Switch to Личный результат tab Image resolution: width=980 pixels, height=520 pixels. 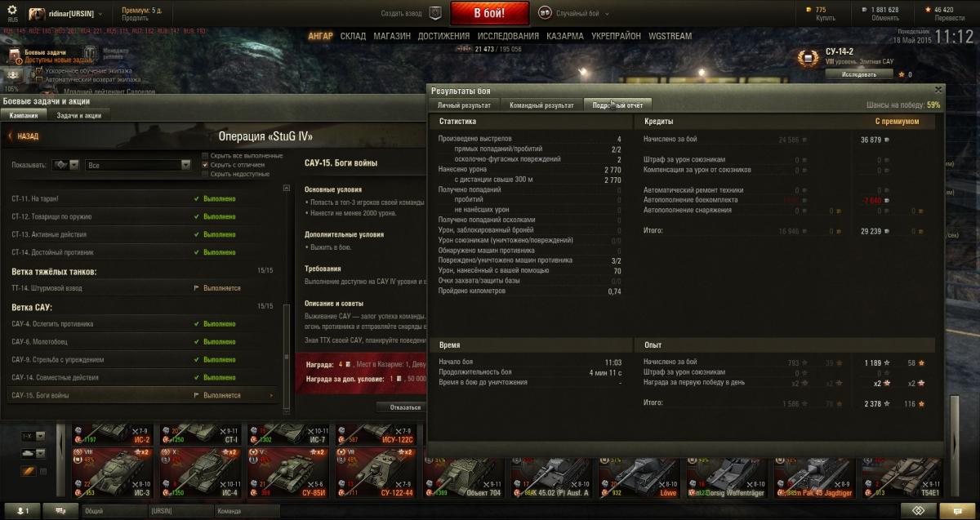(464, 105)
